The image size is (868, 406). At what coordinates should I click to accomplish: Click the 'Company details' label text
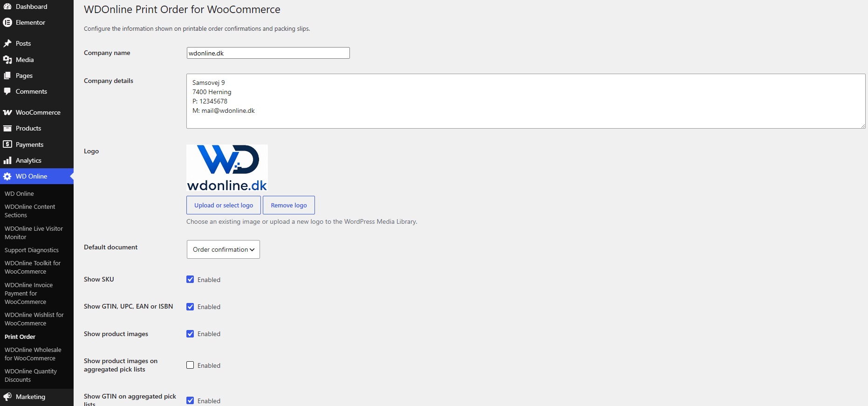(109, 81)
